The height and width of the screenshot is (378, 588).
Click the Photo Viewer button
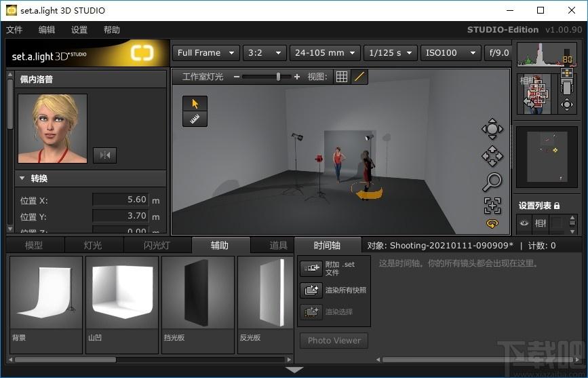click(334, 341)
